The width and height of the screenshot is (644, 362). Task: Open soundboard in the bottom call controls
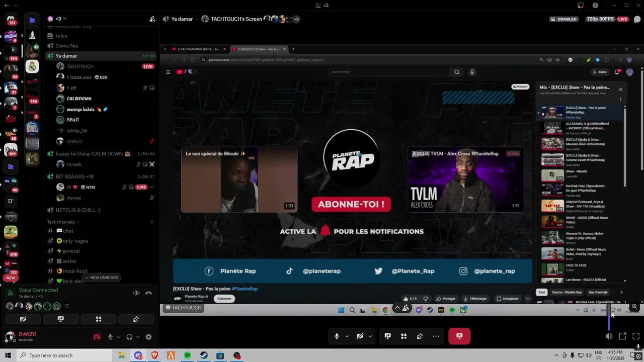coord(420,336)
